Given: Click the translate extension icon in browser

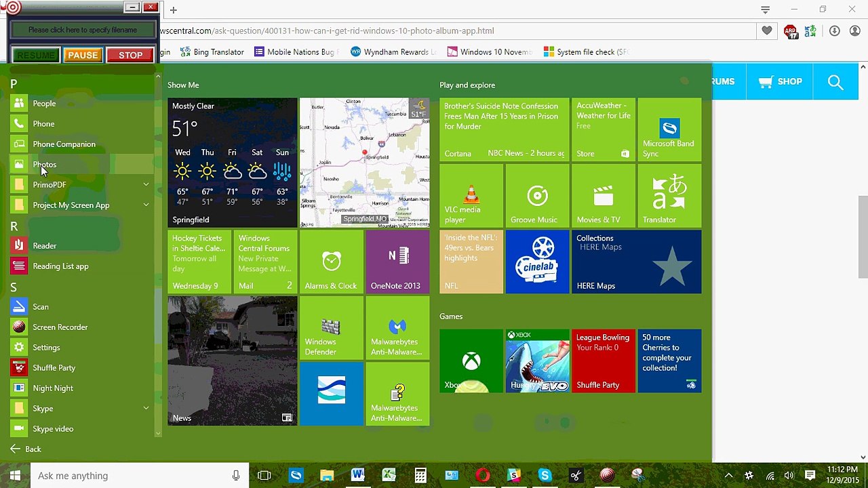Looking at the screenshot, I should tap(810, 31).
